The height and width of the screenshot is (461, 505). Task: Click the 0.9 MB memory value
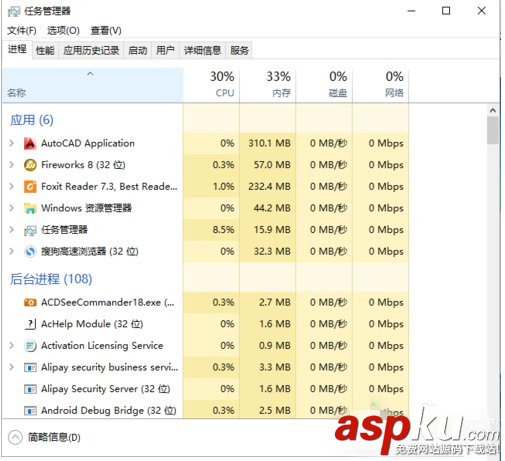click(275, 345)
